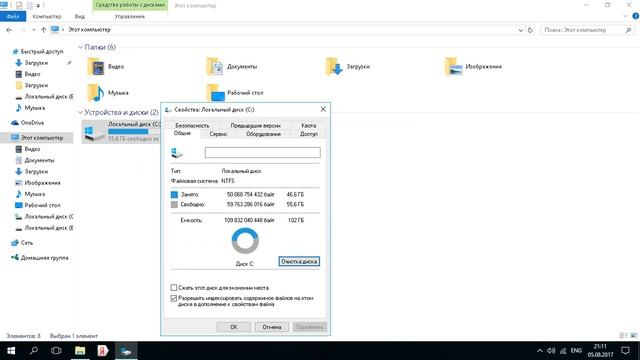Open taskbar search magnifier
640x360 pixels.
[x=34, y=351]
